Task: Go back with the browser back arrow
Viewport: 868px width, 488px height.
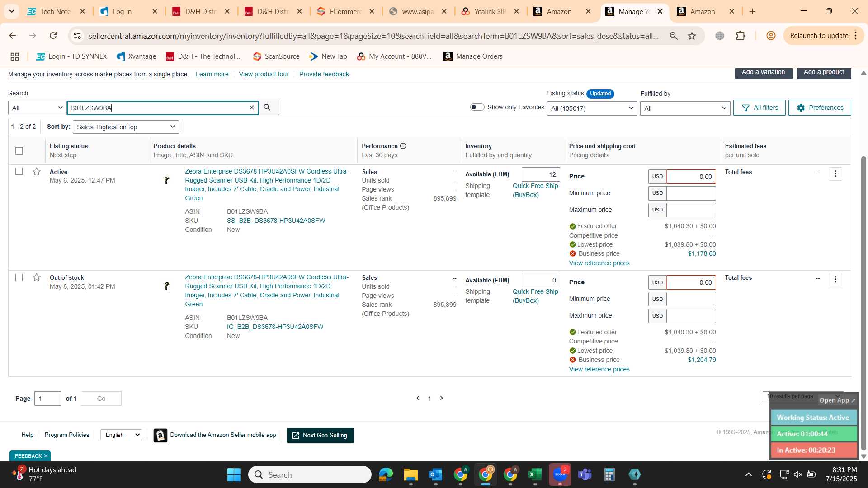Action: coord(13,36)
